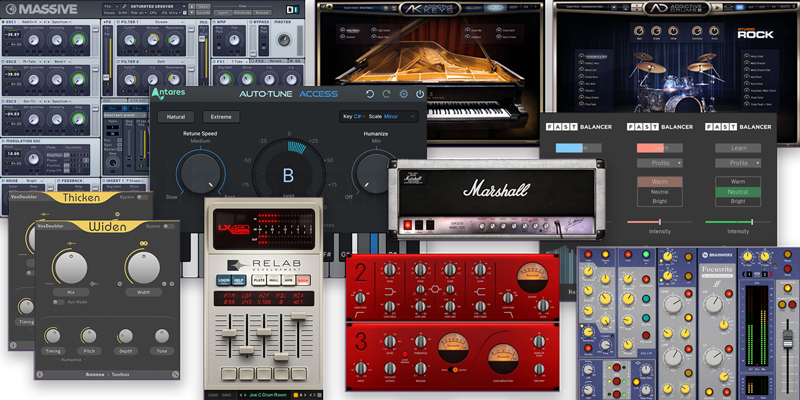Click the Massive logo

tap(41, 9)
